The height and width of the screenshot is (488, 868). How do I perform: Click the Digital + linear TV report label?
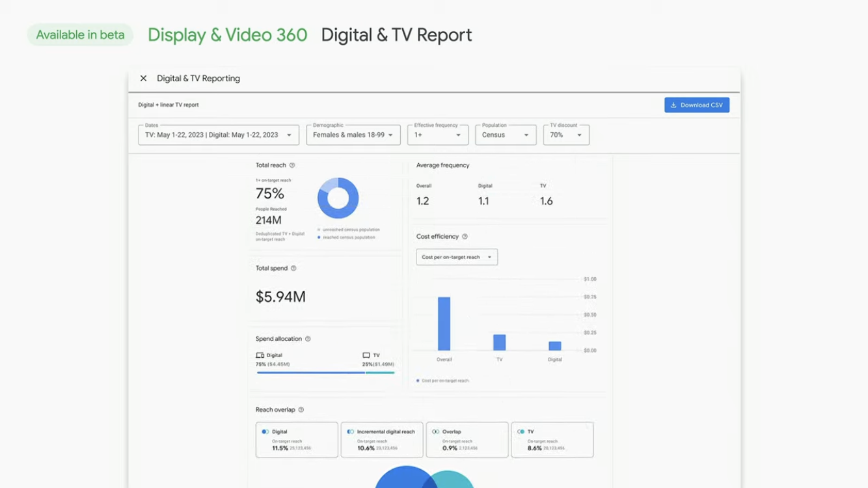tap(169, 105)
